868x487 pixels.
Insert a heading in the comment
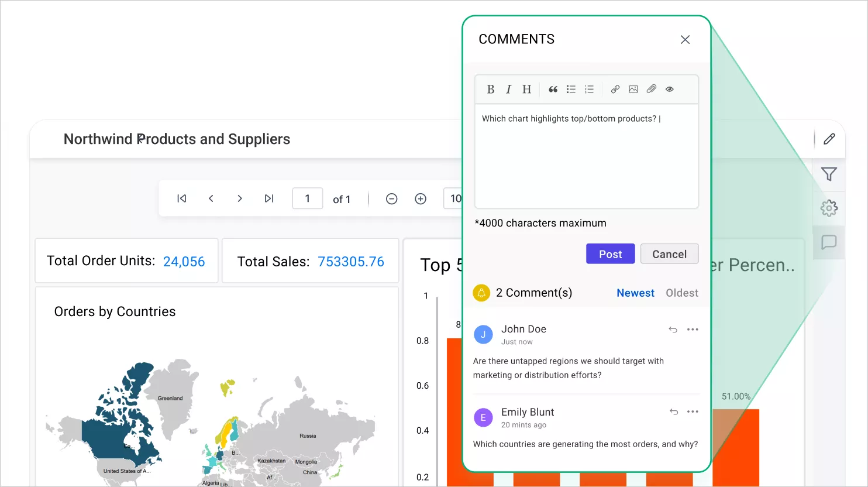tap(526, 89)
